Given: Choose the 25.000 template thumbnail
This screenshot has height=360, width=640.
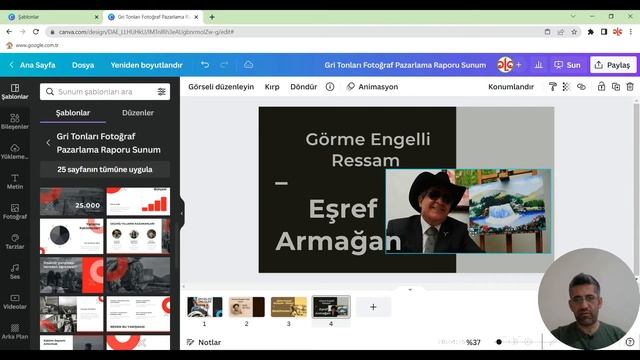Looking at the screenshot, I should coord(72,201).
